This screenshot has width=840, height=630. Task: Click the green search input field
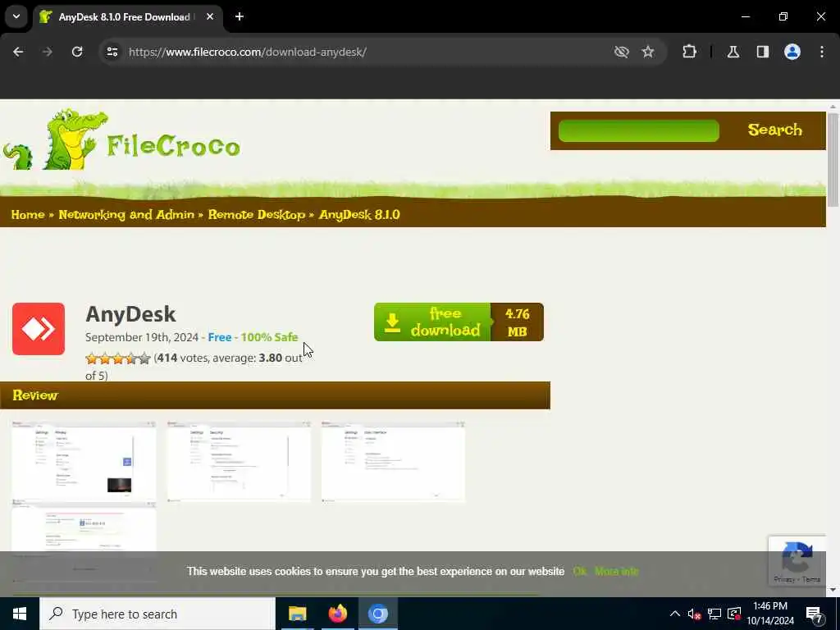[638, 130]
